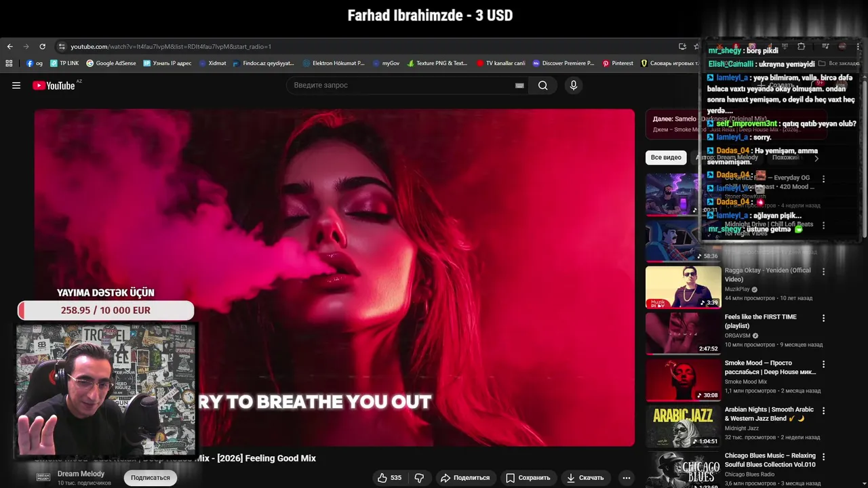Viewport: 868px width, 488px height.
Task: Open Smoke Mood Deep House video thumbnail
Action: pos(683,380)
